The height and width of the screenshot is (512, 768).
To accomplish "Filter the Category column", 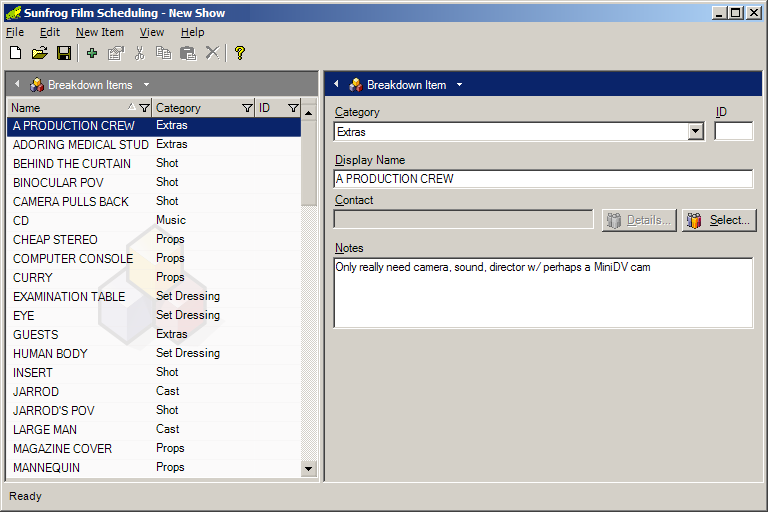I will 247,108.
